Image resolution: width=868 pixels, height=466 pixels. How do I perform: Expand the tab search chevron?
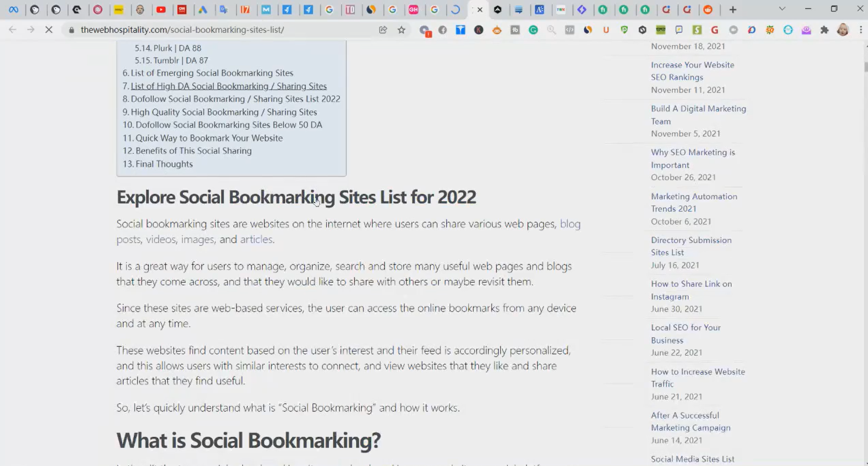coord(782,9)
